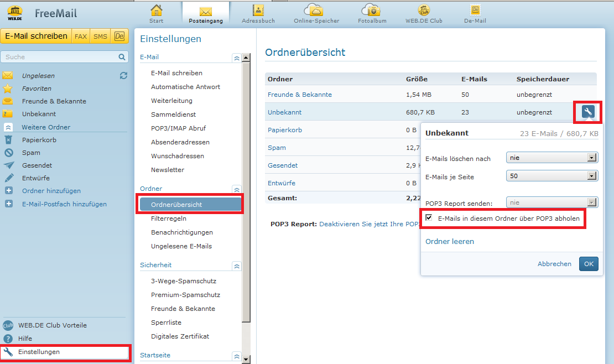The height and width of the screenshot is (364, 614).
Task: Open the E-Mails je Seite dropdown
Action: (x=551, y=176)
